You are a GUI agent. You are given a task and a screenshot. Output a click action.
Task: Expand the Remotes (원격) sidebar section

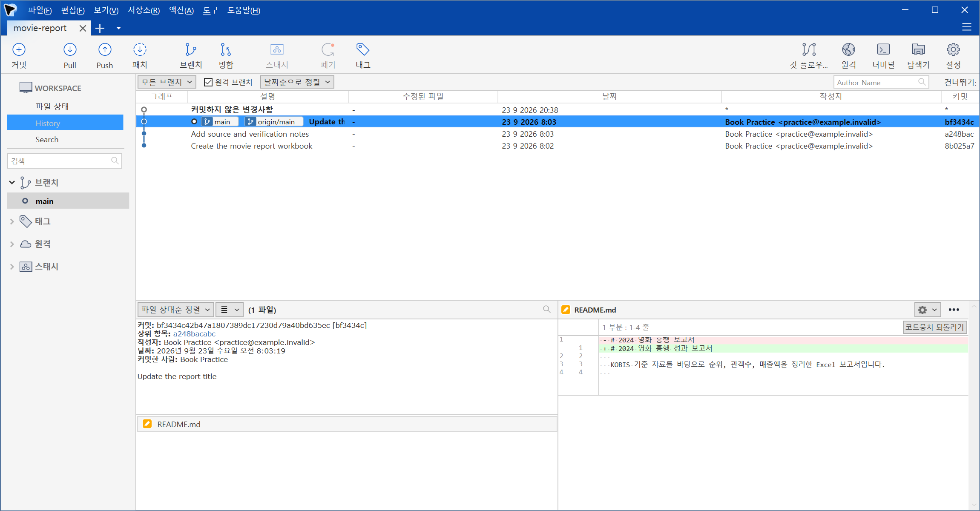click(12, 244)
